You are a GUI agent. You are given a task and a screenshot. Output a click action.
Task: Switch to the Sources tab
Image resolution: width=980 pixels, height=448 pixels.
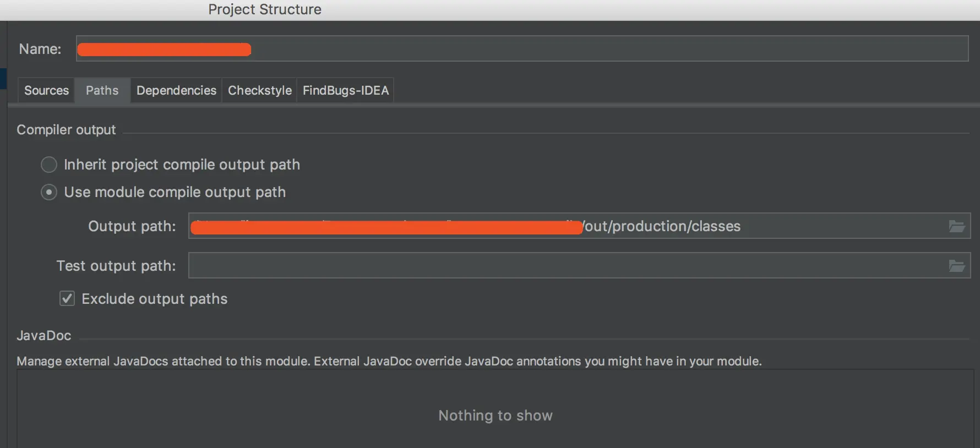(46, 90)
